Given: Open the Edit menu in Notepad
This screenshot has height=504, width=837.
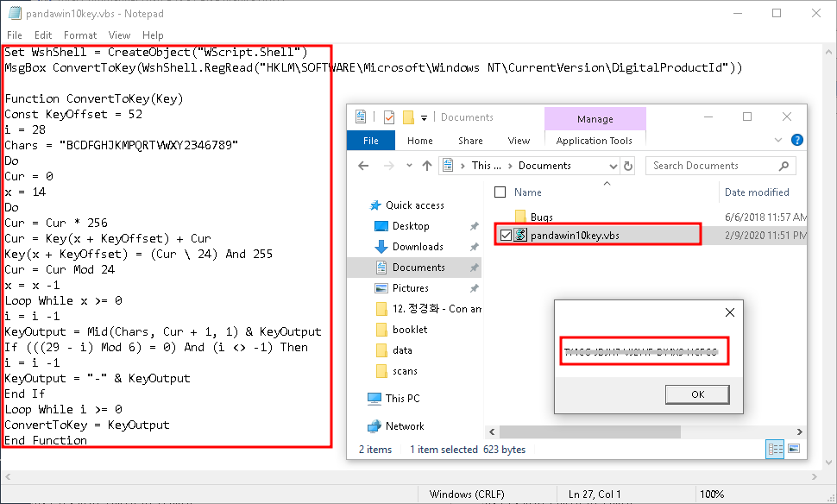Looking at the screenshot, I should pos(42,35).
